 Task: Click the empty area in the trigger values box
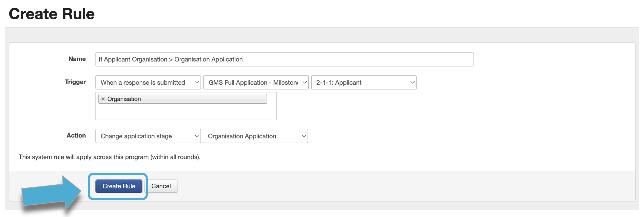186,112
